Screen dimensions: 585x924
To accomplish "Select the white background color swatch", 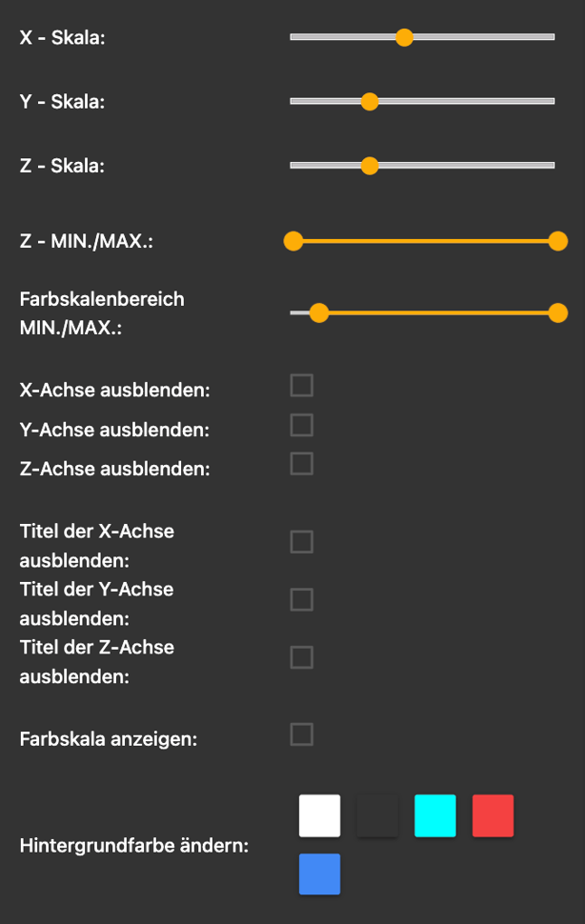I will pos(319,815).
